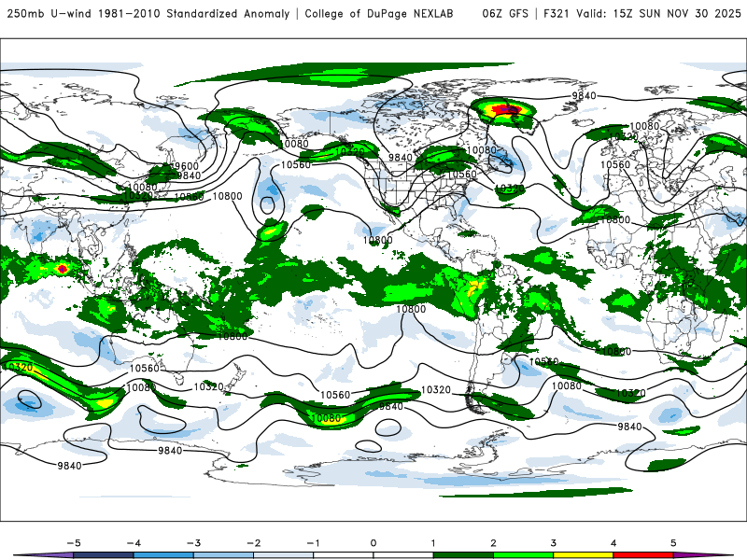Click the "06Z GFS" model run label
The image size is (747, 560).
point(505,13)
